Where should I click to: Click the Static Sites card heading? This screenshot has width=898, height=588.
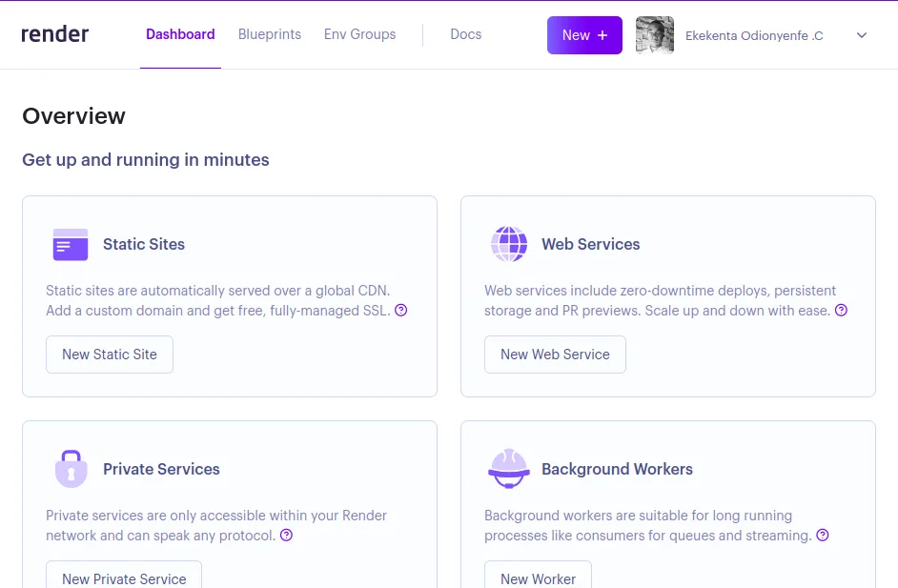(144, 245)
